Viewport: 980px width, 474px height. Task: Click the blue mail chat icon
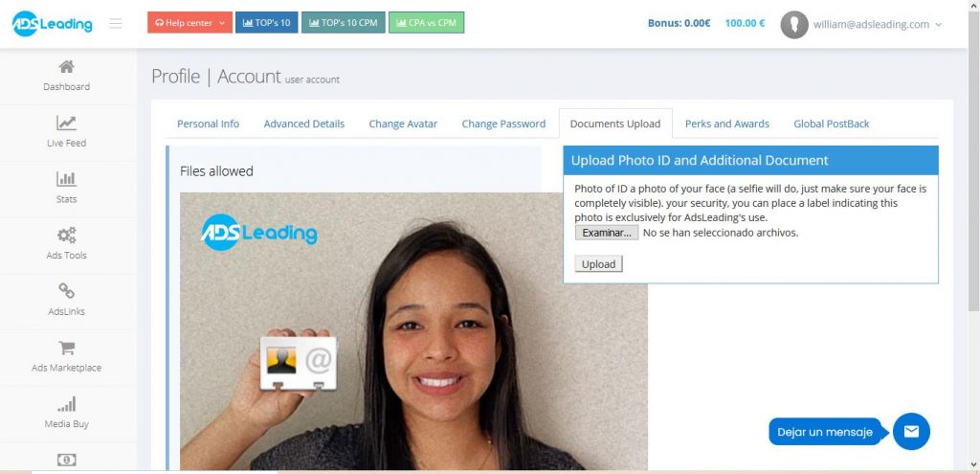coord(911,432)
